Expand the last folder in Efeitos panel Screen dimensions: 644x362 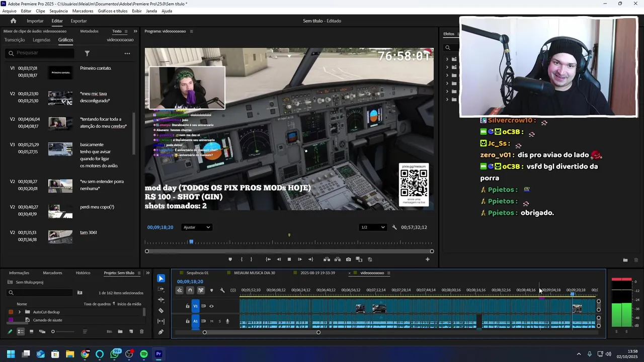coord(447,99)
